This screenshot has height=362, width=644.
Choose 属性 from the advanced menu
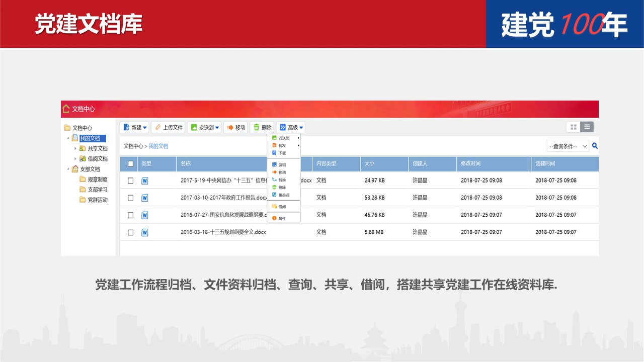[x=282, y=219]
